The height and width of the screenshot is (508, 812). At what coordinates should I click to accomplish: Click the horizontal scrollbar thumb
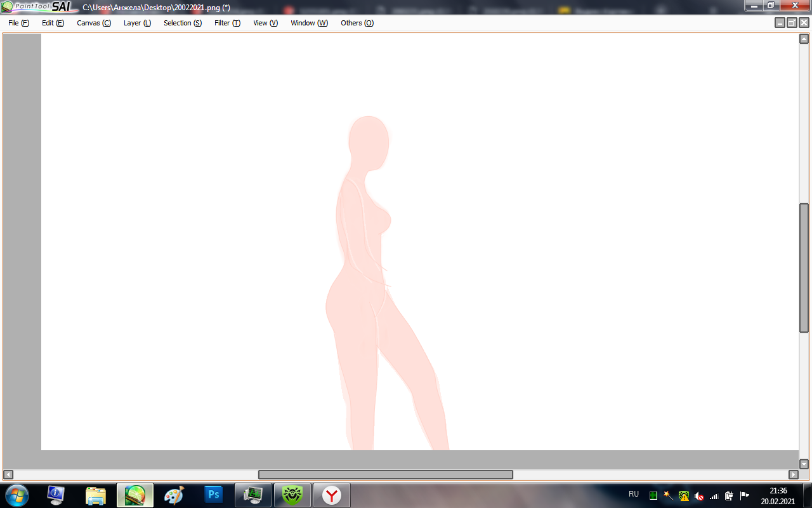click(385, 474)
